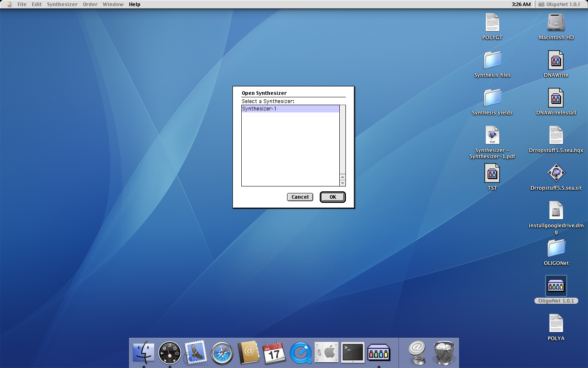Click the list scrollbar down arrow

click(x=343, y=183)
